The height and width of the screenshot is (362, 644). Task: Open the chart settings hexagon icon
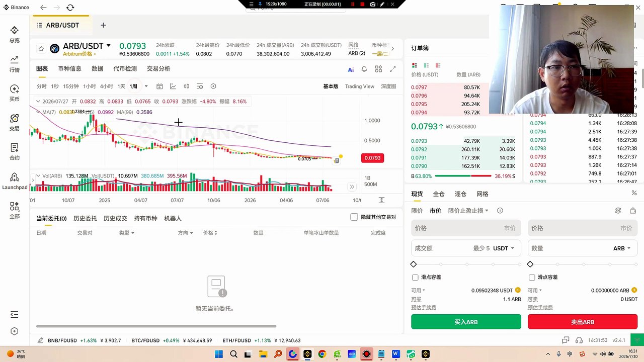(x=213, y=86)
